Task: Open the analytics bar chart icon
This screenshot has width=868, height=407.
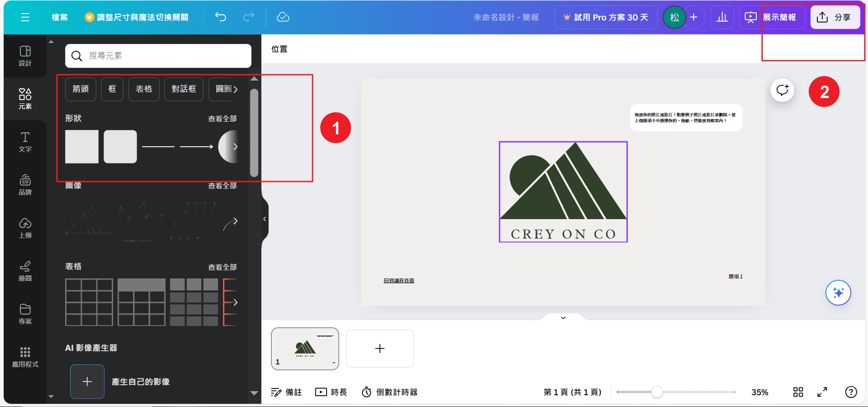Action: (722, 17)
